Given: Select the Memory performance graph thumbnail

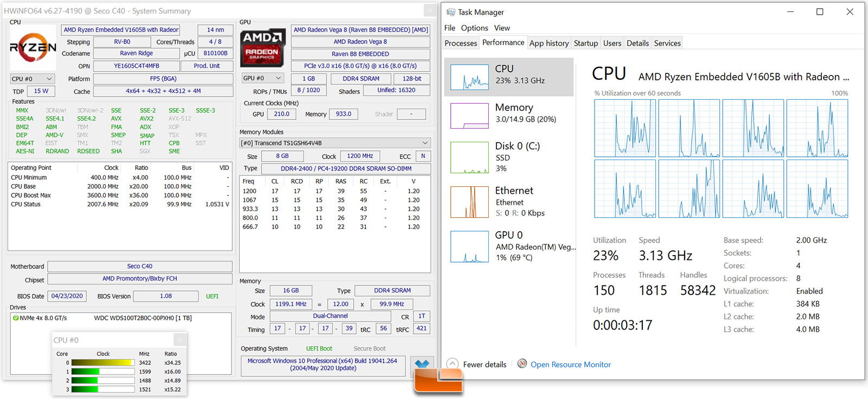Looking at the screenshot, I should pos(469,116).
